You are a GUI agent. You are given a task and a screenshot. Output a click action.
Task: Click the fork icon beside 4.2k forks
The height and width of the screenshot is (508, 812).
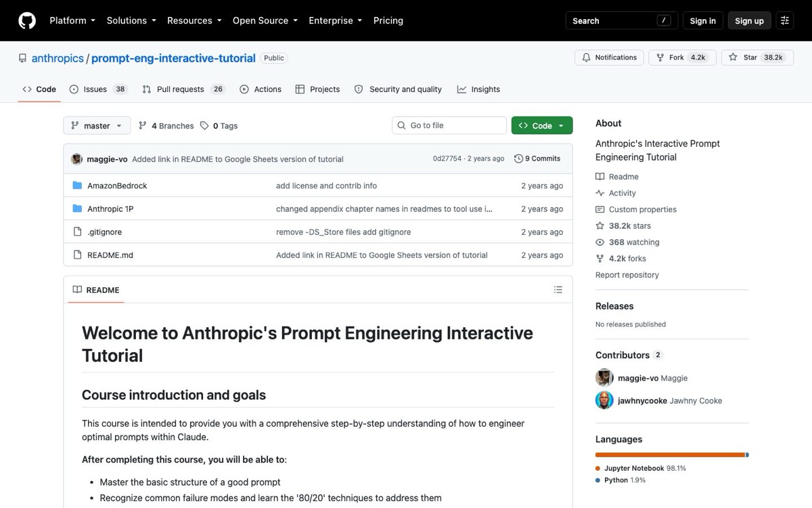(600, 258)
